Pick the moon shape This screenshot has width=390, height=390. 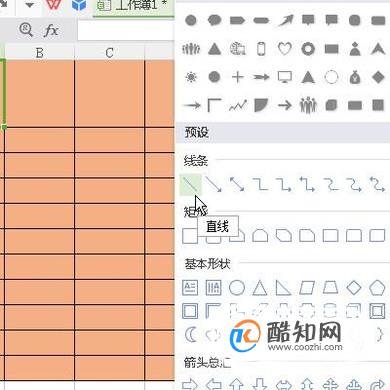pyautogui.click(x=191, y=334)
